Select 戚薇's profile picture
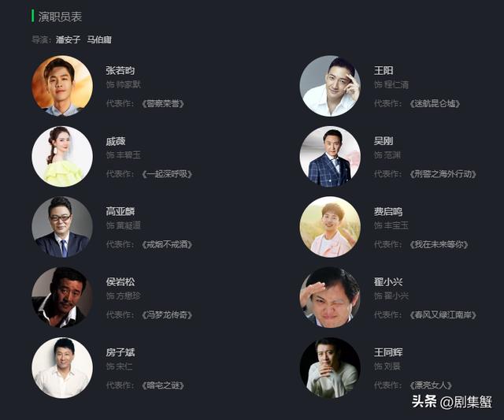The height and width of the screenshot is (420, 504). [62, 156]
